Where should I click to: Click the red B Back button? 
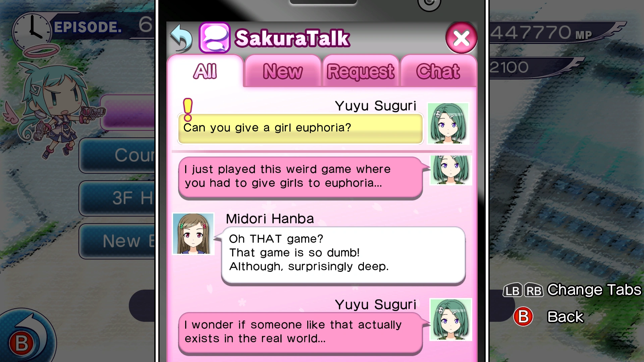point(523,317)
